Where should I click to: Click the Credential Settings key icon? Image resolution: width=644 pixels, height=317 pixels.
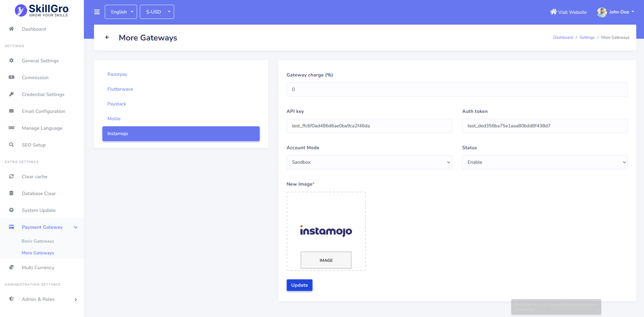point(11,94)
